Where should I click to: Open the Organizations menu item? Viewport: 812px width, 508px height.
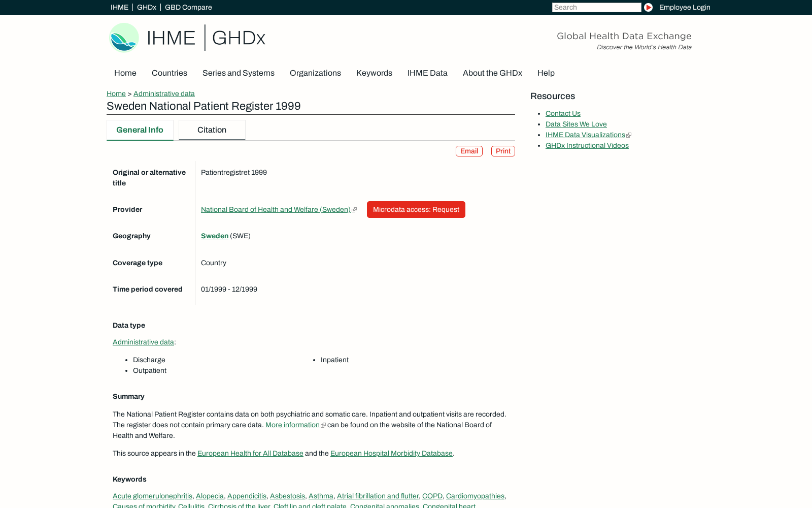pos(315,73)
